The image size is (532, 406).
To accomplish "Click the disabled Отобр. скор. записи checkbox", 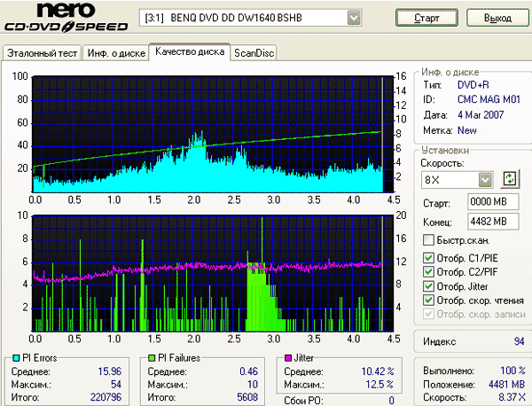I will click(x=428, y=314).
